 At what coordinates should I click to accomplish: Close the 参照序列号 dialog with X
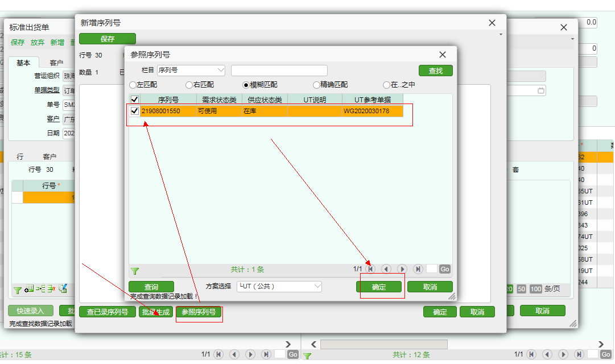(443, 55)
